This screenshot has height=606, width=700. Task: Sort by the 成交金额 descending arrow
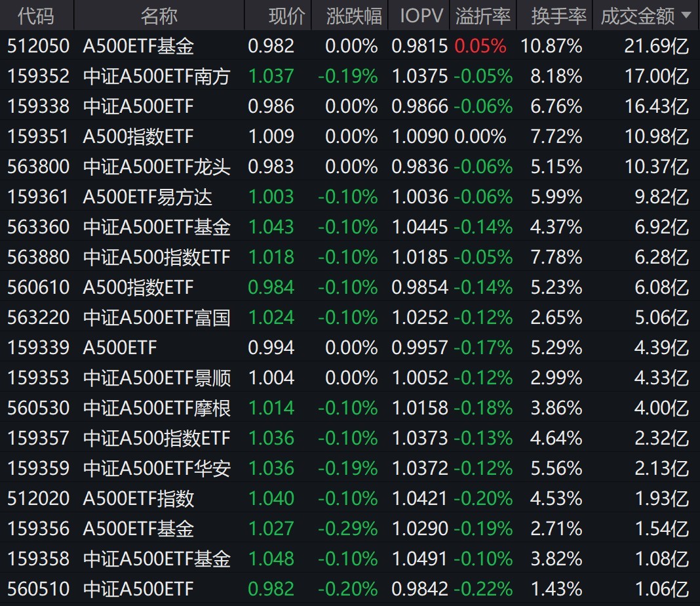(x=687, y=16)
